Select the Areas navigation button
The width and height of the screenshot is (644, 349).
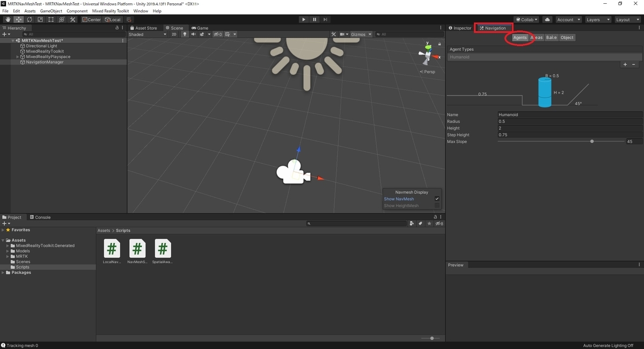[536, 38]
